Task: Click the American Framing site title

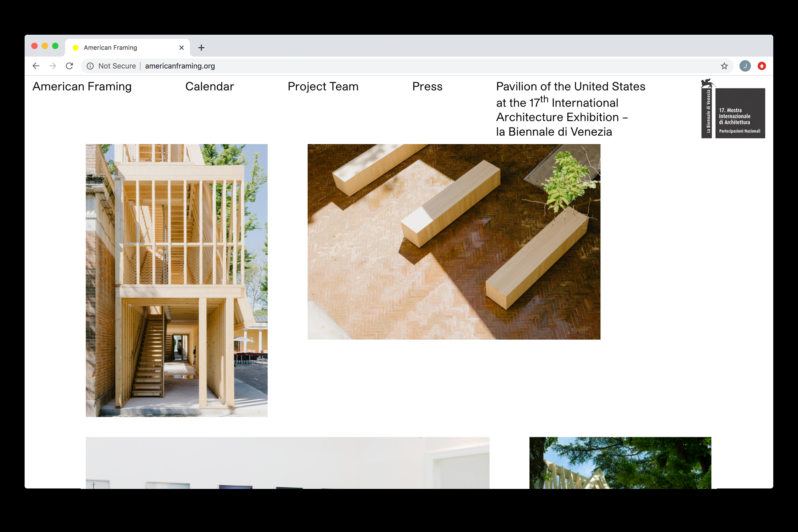Action: tap(82, 87)
